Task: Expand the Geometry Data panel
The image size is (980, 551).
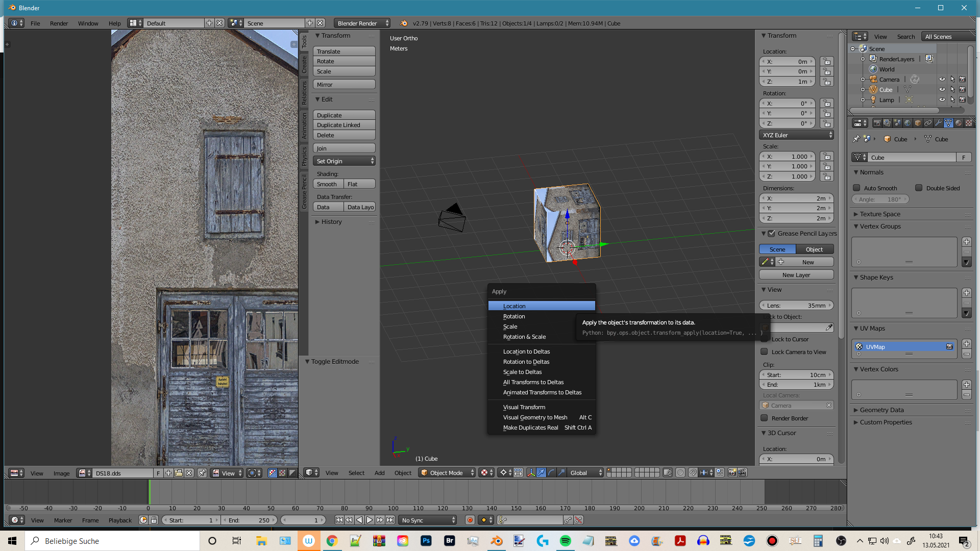Action: tap(881, 410)
